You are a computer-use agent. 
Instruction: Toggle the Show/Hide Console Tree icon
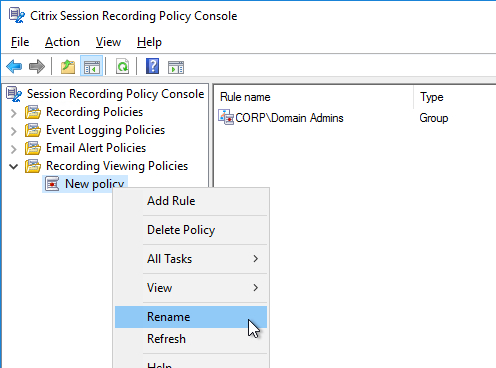[x=92, y=66]
